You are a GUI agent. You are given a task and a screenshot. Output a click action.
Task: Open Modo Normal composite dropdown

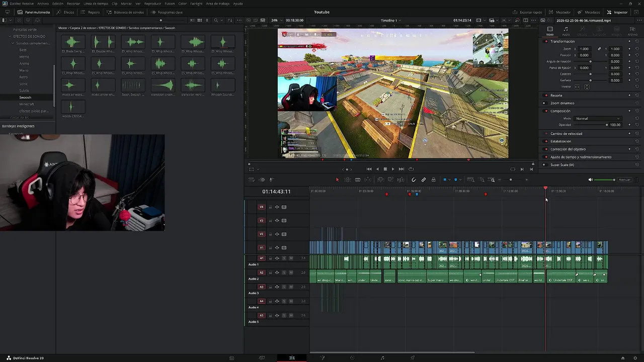(598, 118)
